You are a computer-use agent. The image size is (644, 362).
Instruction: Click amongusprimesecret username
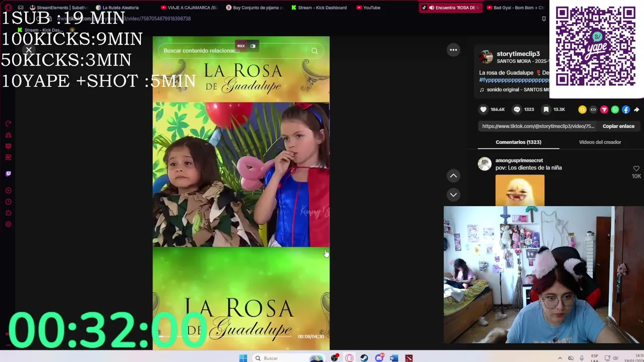(519, 160)
